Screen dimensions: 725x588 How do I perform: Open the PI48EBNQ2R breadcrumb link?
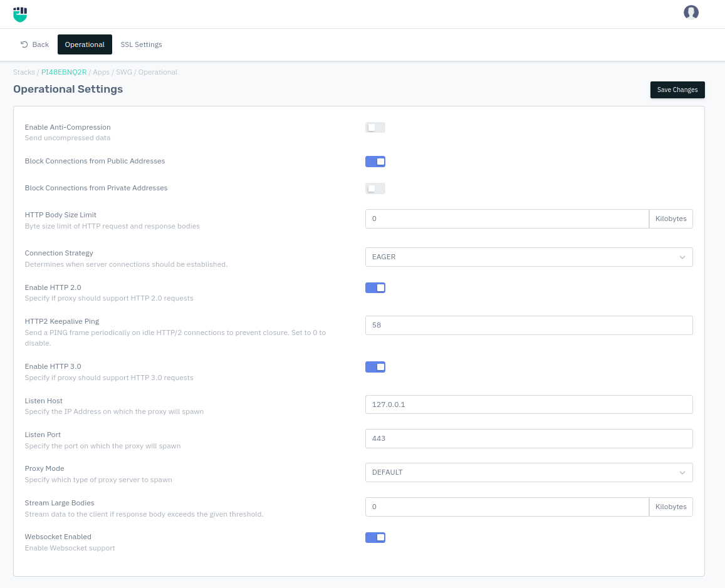pos(64,72)
